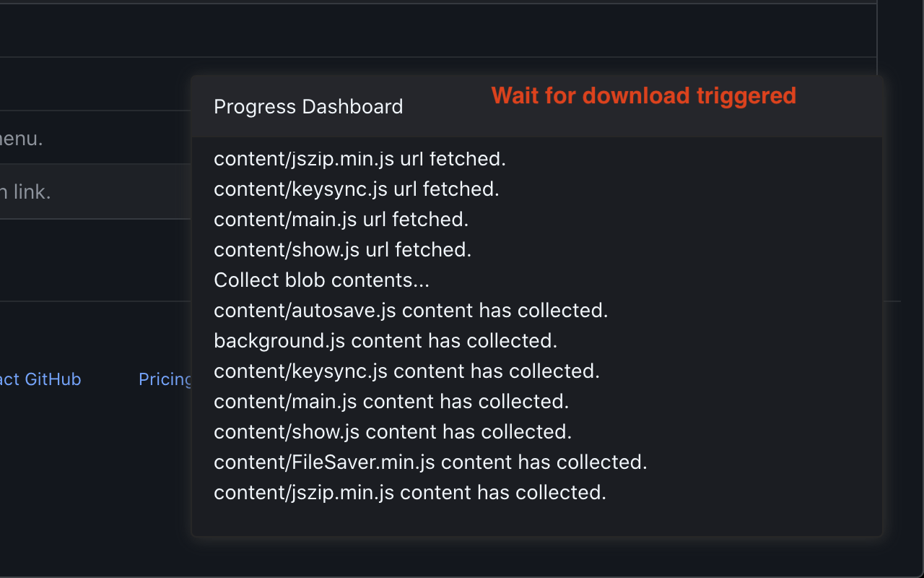Select the content/main.js url fetched line
Screen dimensions: 924x578
pos(341,220)
